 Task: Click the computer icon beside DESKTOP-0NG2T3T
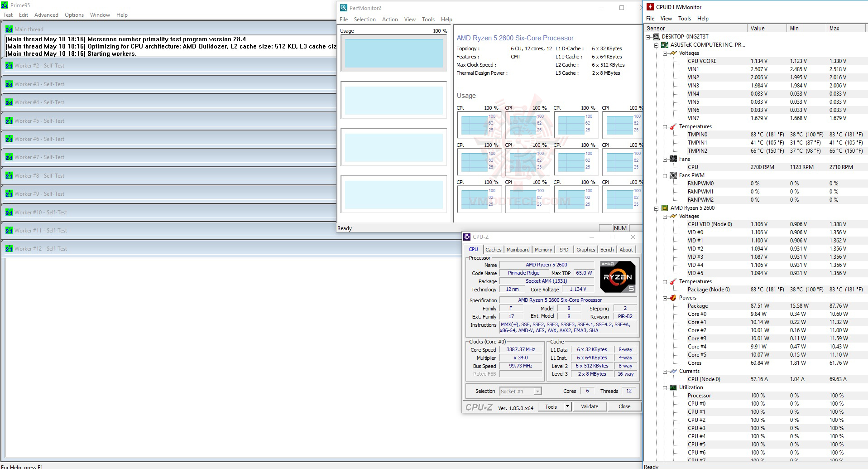point(656,37)
